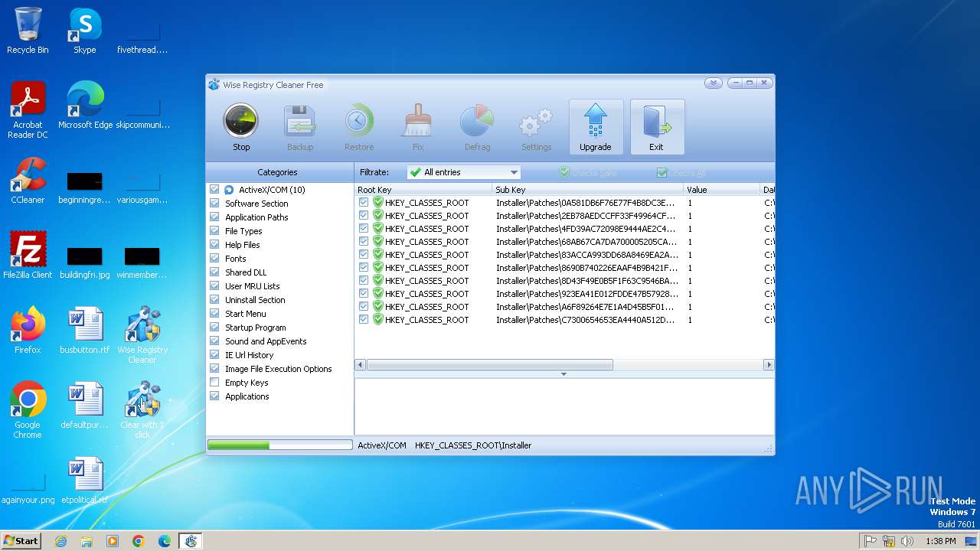
Task: Uncheck the 0A581DB6F76E77F4B8DC3E entry row
Action: 364,203
